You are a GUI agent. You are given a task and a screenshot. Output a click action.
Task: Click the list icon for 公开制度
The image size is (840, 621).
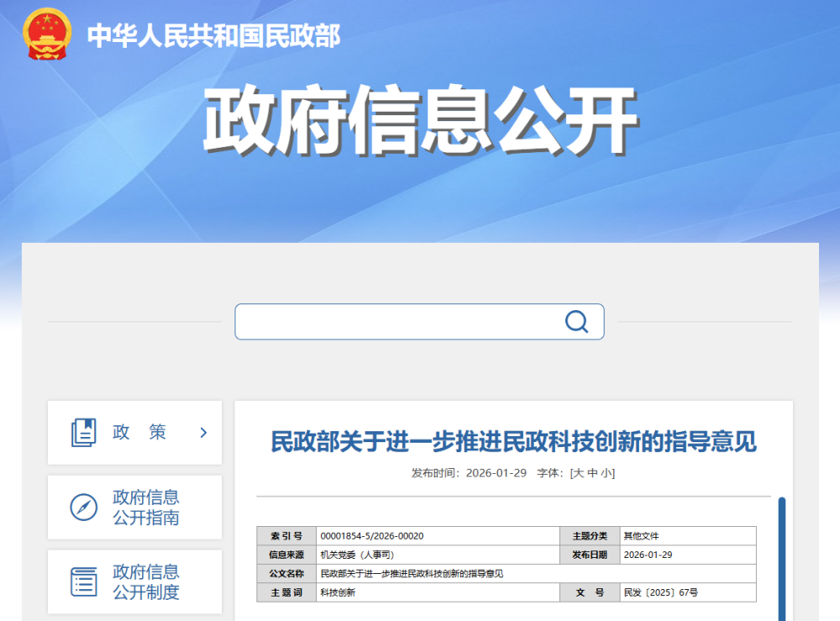pos(84,582)
